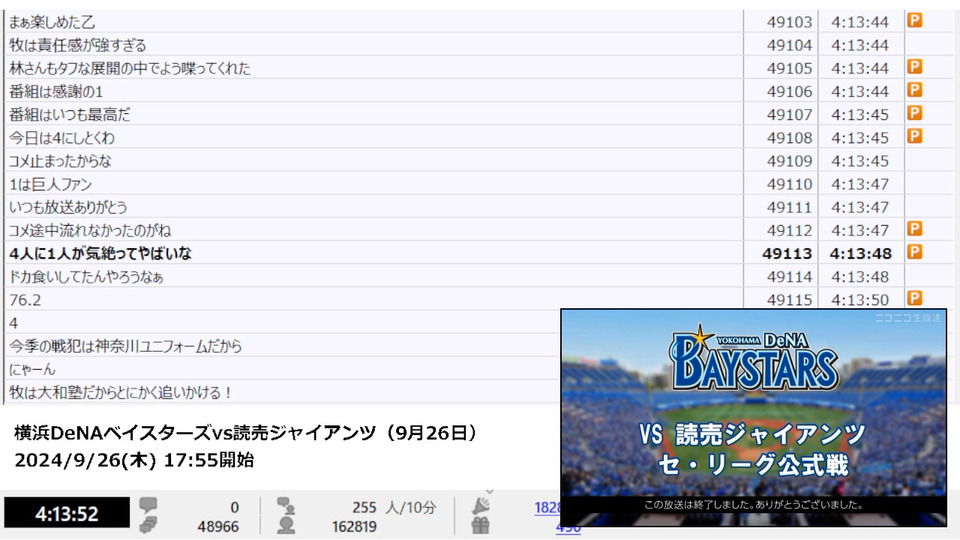Select comment 'ドカ食いしてたんやろうなぁ'
The height and width of the screenshot is (540, 960).
(86, 277)
